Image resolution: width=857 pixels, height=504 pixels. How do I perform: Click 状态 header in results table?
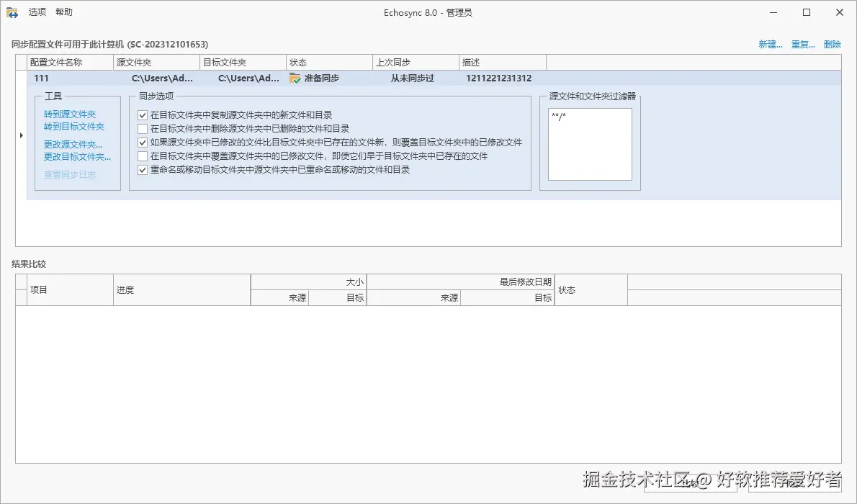point(591,289)
